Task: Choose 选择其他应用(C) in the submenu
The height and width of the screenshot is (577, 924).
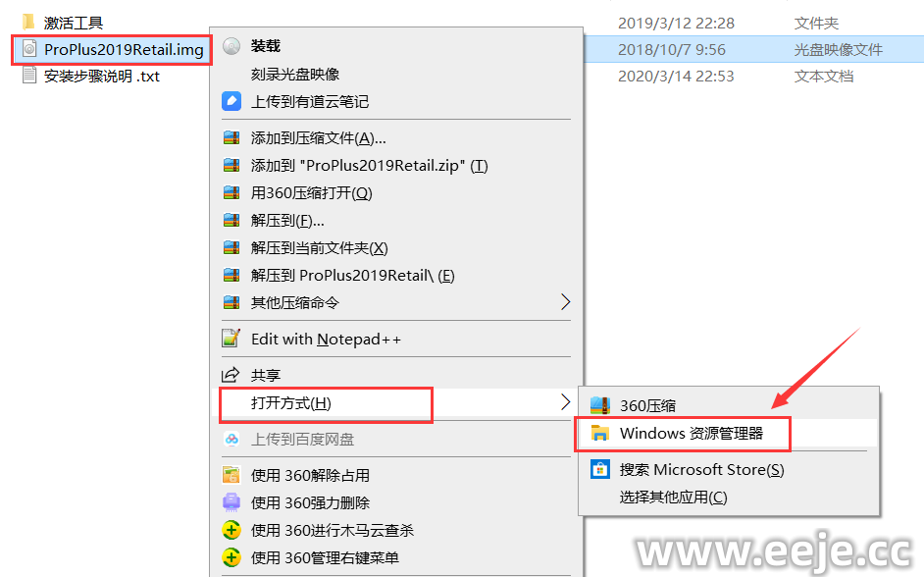Action: 673,498
